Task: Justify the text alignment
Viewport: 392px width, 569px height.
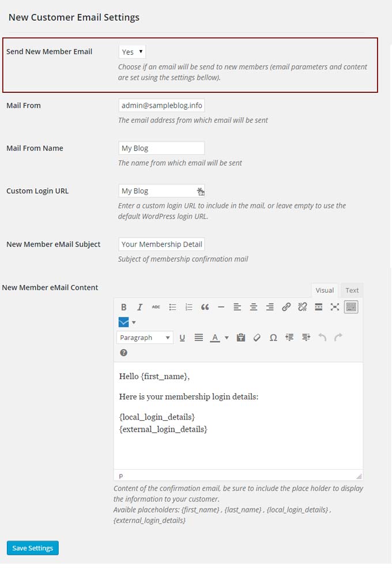Action: click(199, 338)
